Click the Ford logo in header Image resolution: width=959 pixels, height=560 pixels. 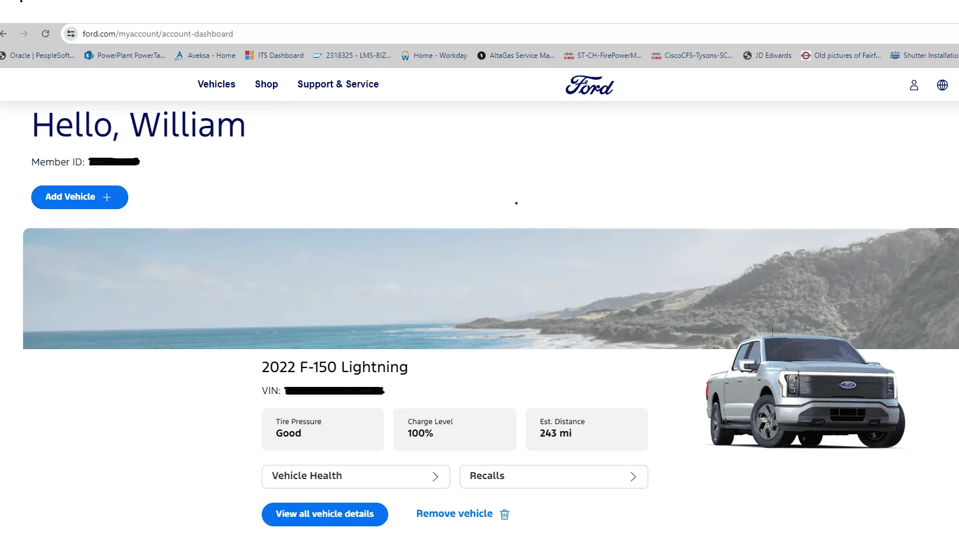[x=589, y=86]
